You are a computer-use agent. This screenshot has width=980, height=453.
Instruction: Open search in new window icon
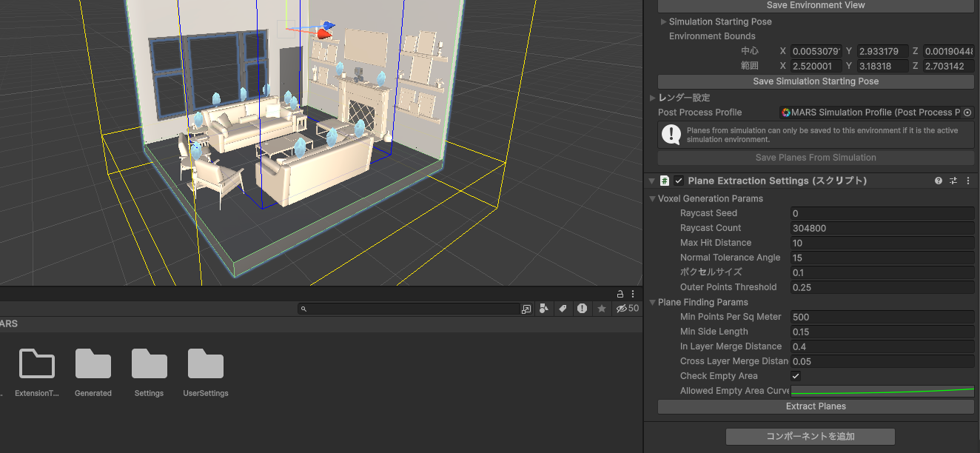(x=526, y=309)
